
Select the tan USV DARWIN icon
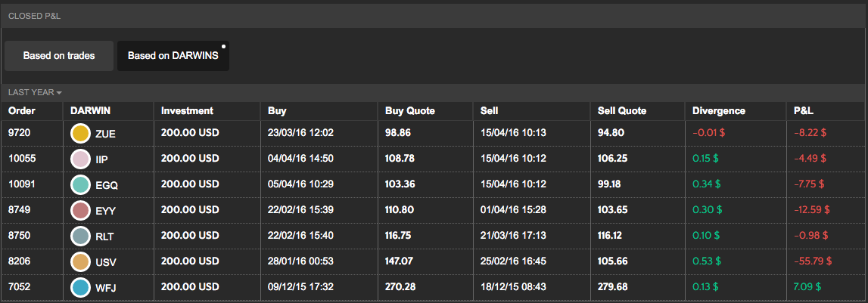(80, 261)
